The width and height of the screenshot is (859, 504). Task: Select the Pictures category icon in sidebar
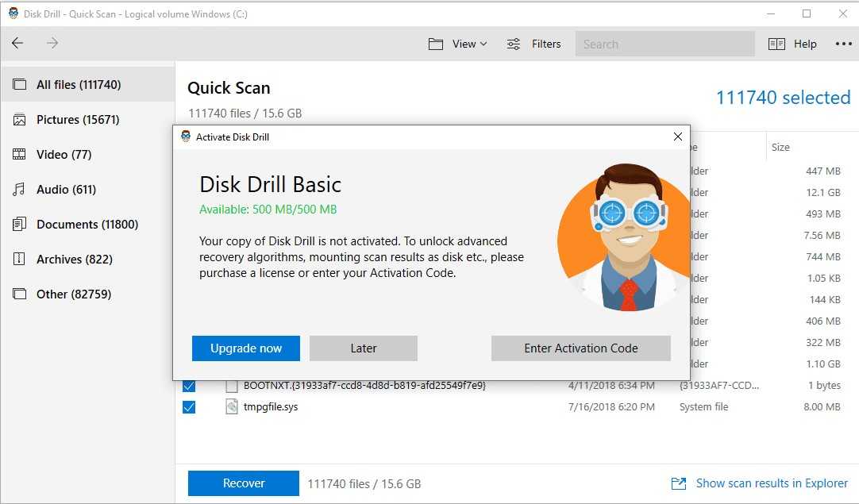point(20,120)
